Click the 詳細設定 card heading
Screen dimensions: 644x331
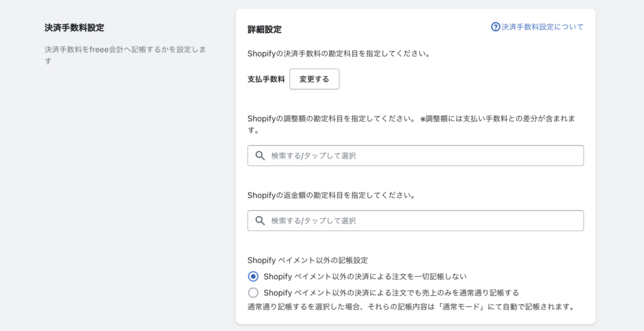(265, 30)
